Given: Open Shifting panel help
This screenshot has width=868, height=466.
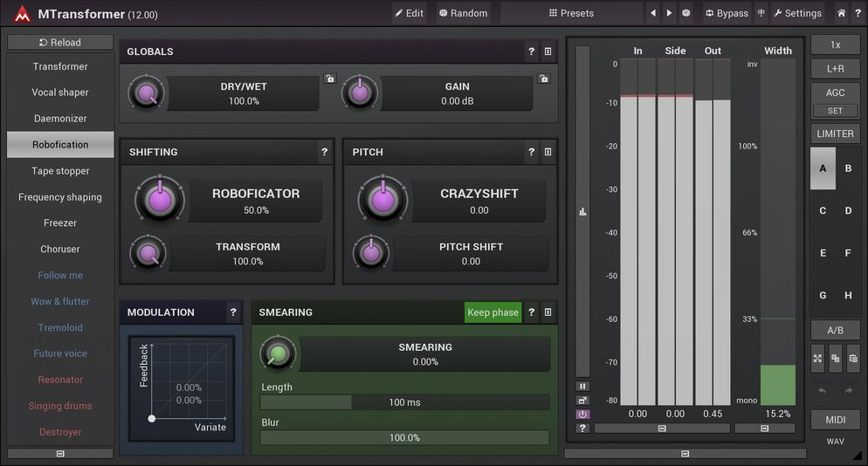Looking at the screenshot, I should point(324,152).
